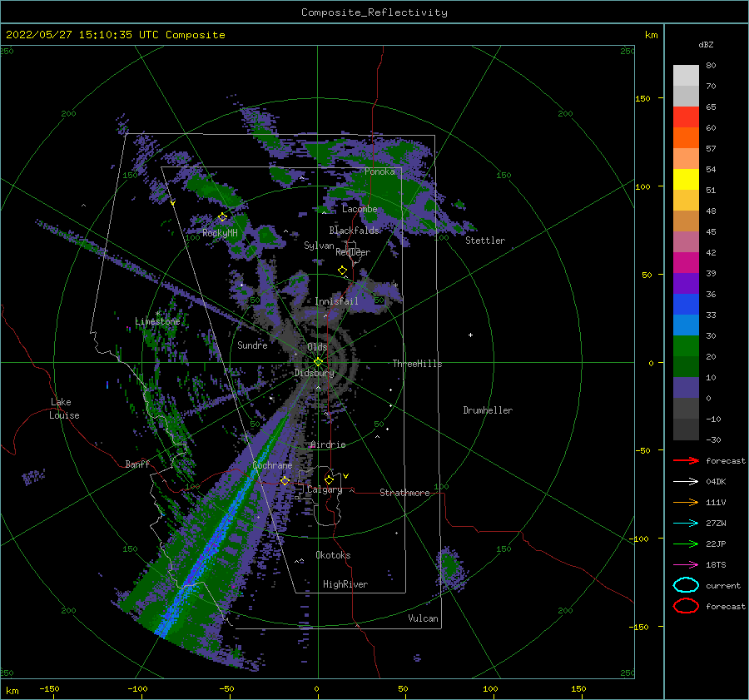Click the Blackfalds city label
Viewport: 749px width, 700px height.
[354, 231]
